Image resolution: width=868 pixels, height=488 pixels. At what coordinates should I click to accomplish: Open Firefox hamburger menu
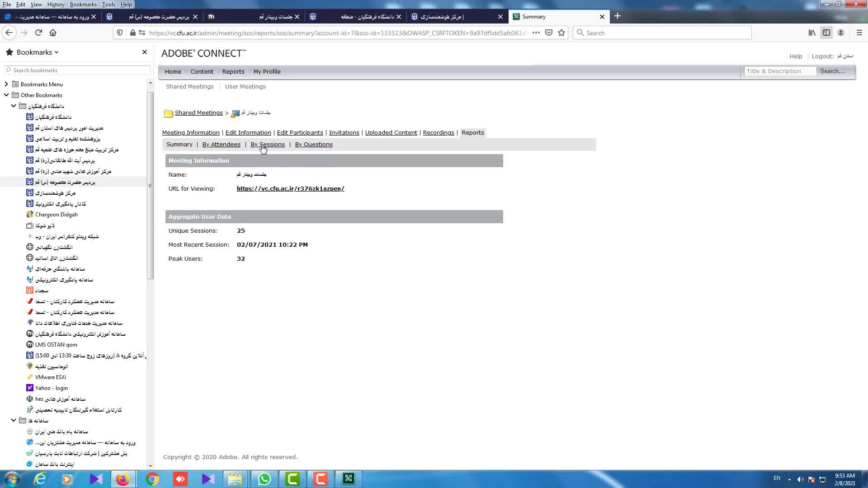tap(859, 33)
